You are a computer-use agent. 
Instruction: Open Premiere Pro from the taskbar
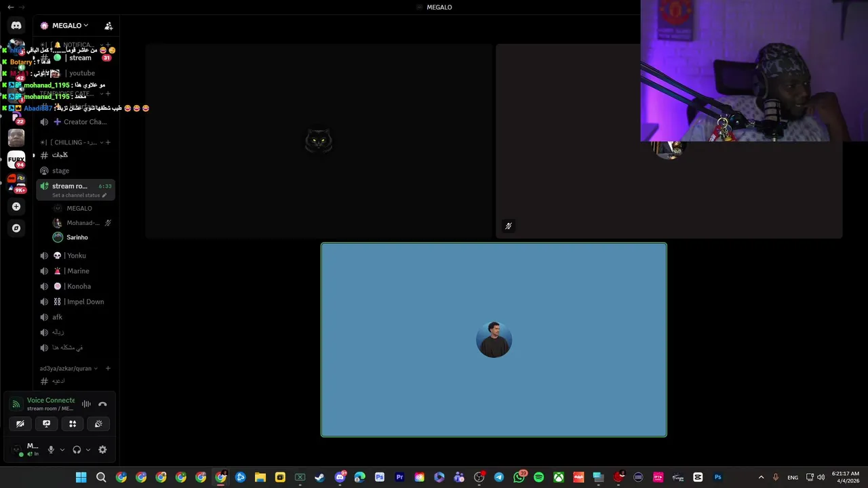(x=399, y=477)
